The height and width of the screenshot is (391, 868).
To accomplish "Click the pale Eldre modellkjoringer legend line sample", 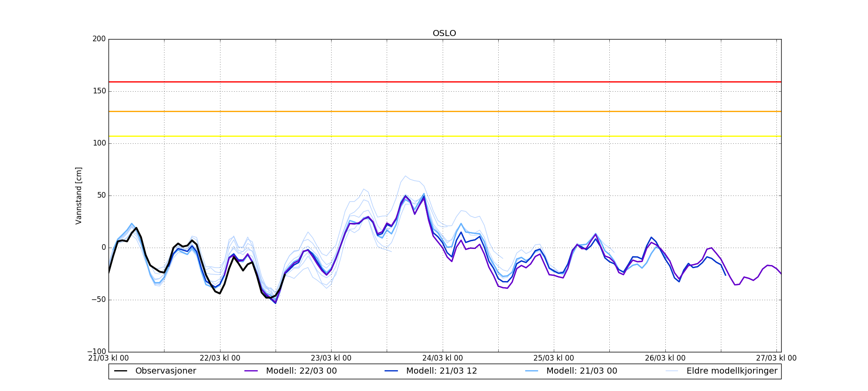I will click(672, 371).
